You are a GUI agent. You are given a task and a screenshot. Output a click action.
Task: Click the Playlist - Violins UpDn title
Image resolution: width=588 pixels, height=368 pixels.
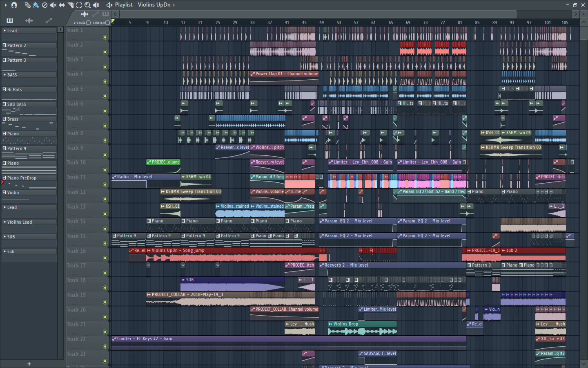tap(143, 5)
